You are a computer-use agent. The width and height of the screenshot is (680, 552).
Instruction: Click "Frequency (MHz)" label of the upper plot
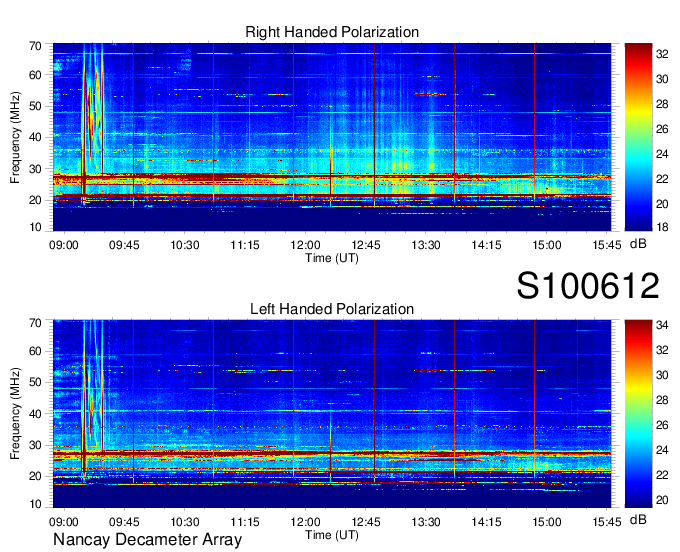coord(15,137)
